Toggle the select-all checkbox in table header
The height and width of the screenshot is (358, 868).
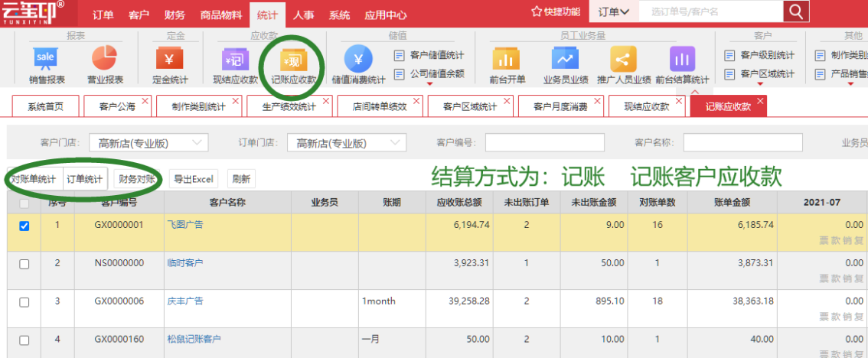click(x=24, y=203)
